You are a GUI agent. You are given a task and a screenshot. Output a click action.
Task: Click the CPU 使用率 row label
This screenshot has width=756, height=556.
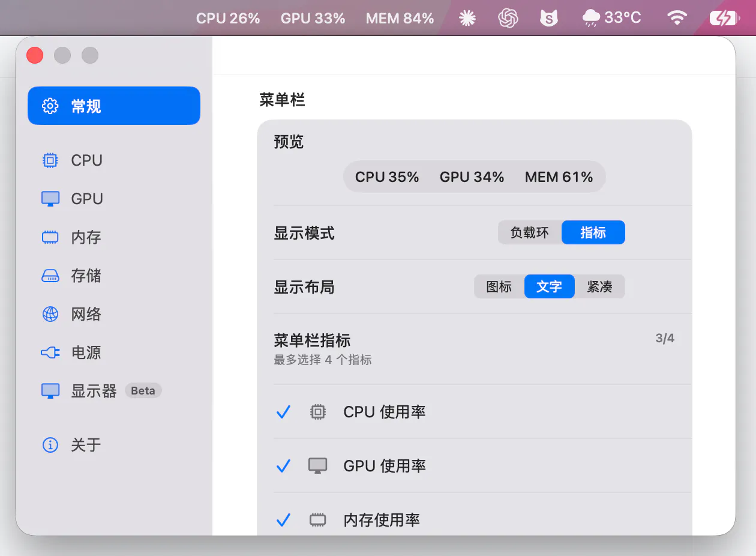(x=385, y=412)
